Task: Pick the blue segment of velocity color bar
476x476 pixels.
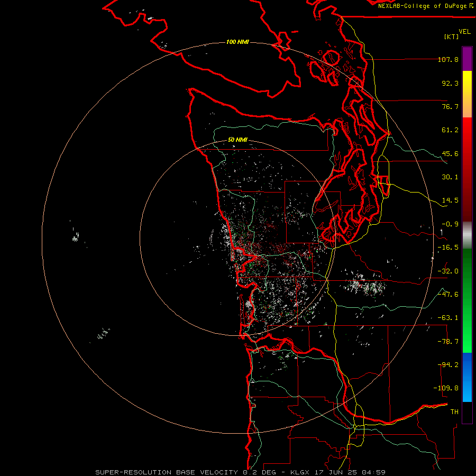Action: pos(467,377)
